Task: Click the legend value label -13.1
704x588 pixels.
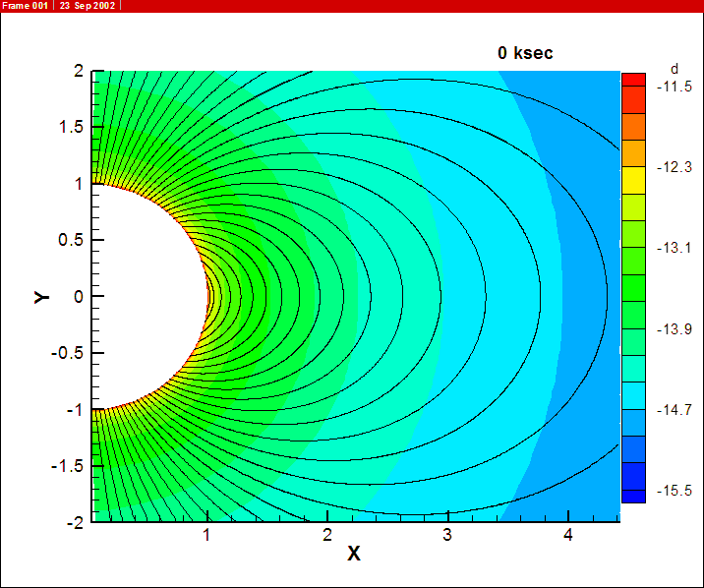Action: (675, 247)
